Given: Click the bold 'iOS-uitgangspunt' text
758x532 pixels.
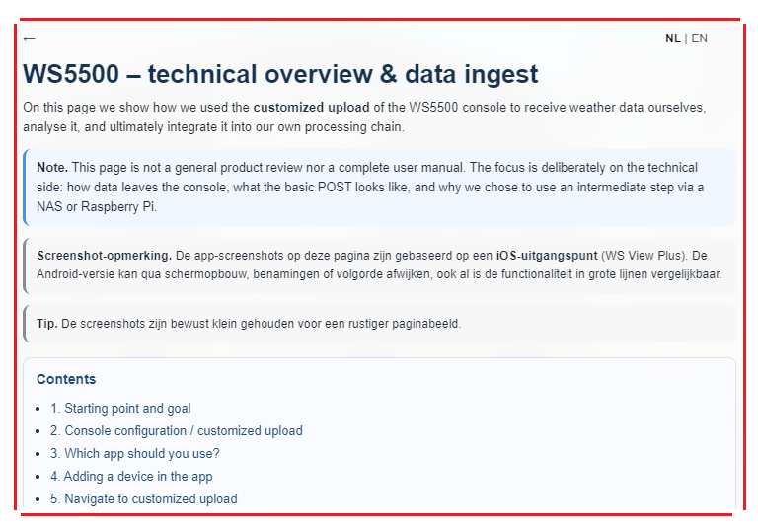Looking at the screenshot, I should point(547,256).
